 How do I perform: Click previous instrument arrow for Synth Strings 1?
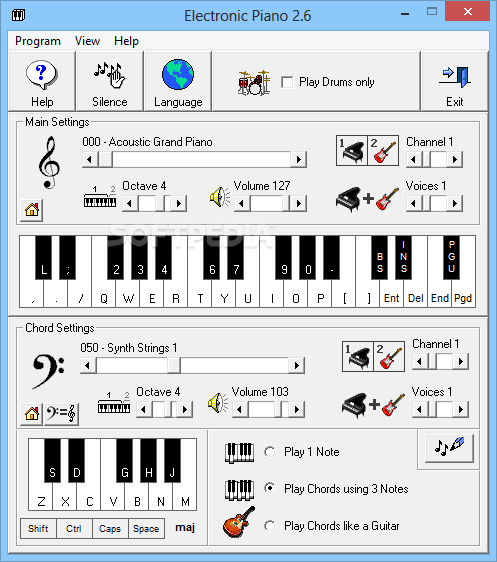(88, 365)
